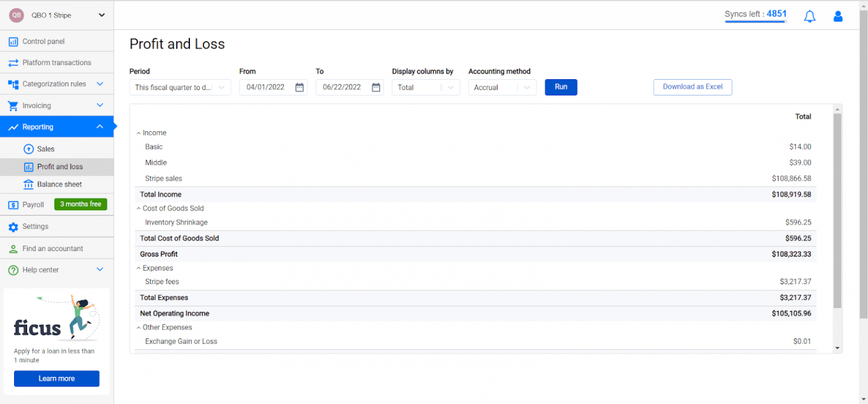Open the Display columns by dropdown
This screenshot has width=868, height=404.
[426, 88]
